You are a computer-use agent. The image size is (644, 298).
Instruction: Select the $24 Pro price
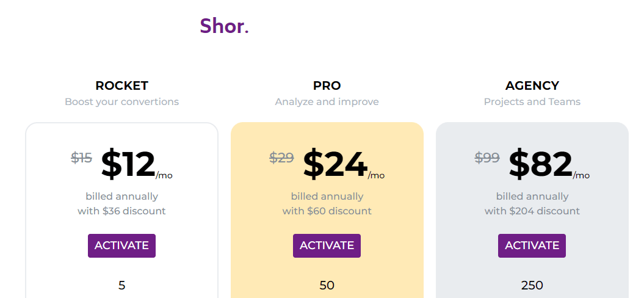(335, 165)
